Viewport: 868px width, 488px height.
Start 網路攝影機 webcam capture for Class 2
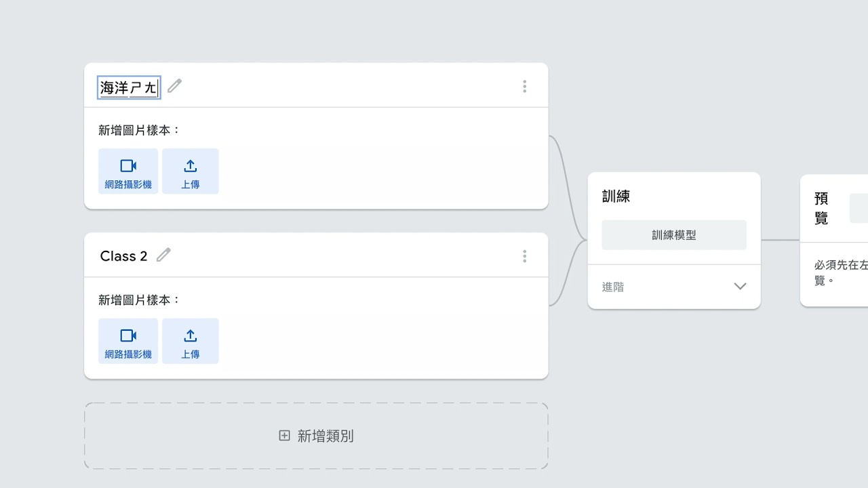(128, 341)
